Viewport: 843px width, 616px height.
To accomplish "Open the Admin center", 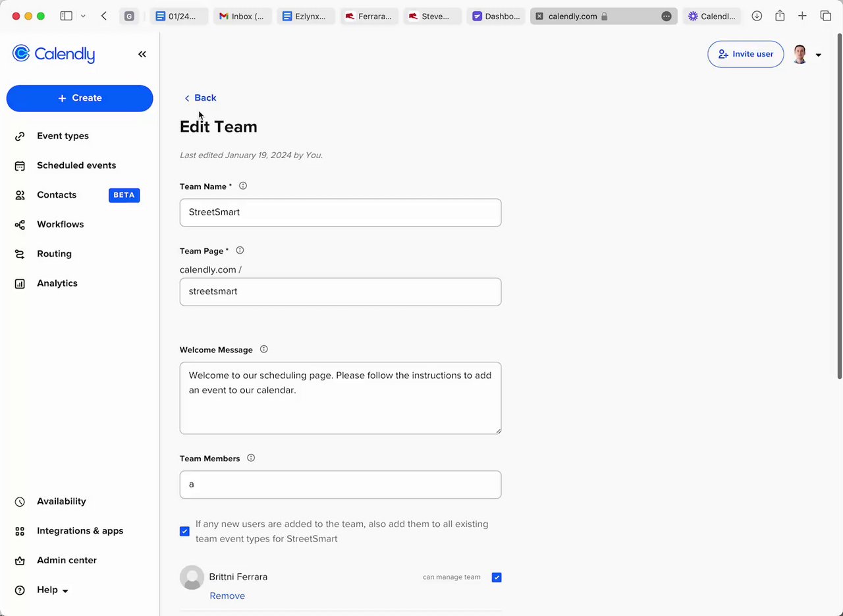I will (67, 561).
